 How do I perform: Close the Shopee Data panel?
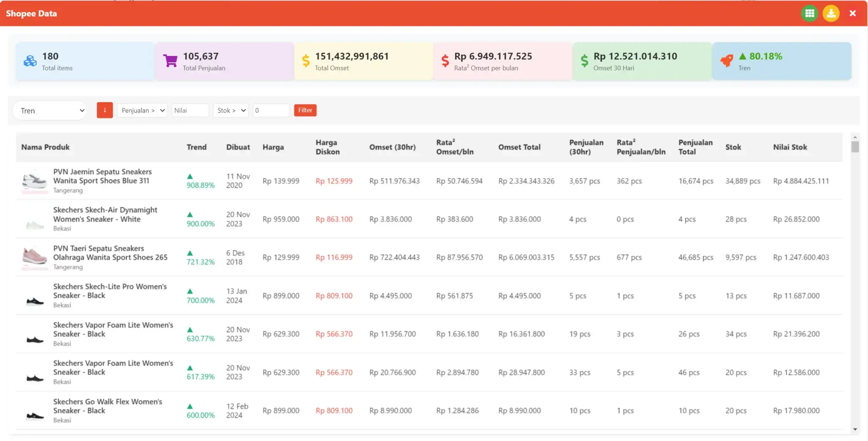(x=853, y=13)
